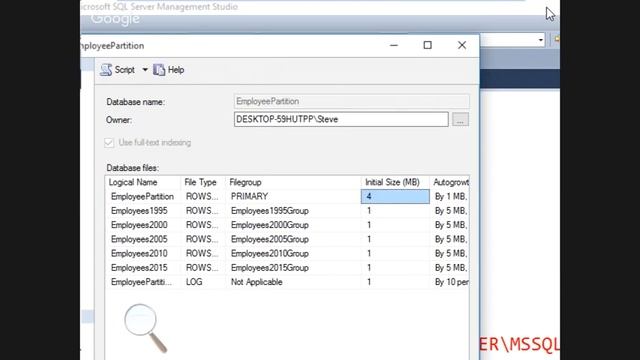Open the Help toolbar button
640x360 pixels.
pyautogui.click(x=169, y=70)
